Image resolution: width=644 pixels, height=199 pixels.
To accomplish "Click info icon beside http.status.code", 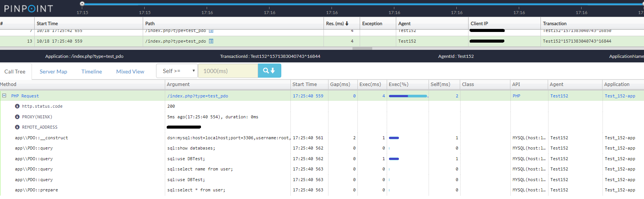I will click(17, 106).
